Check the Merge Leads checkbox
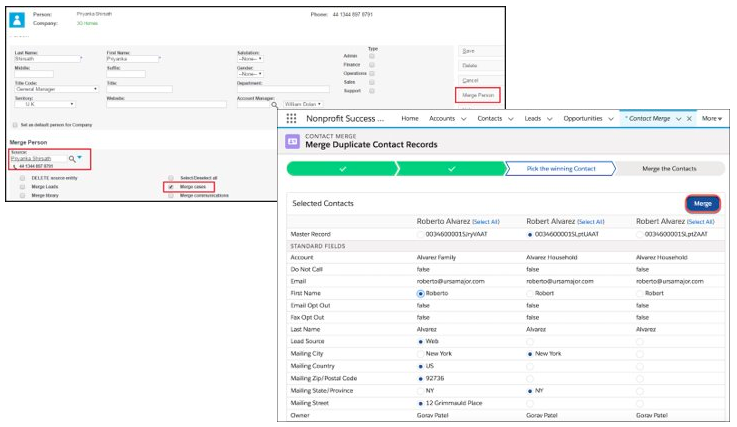This screenshot has width=737, height=427. [23, 187]
